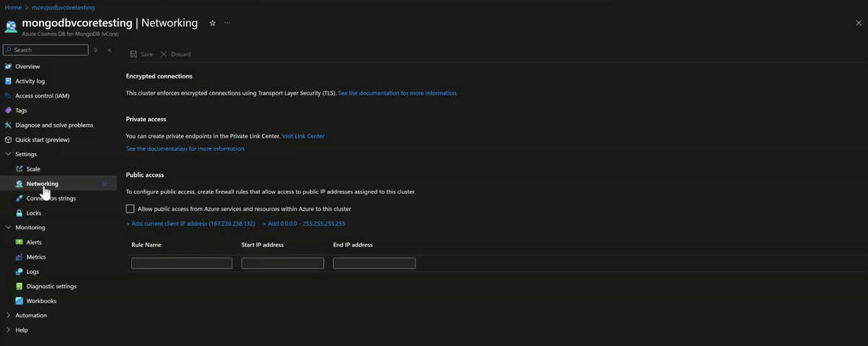The width and height of the screenshot is (868, 346).
Task: Click the Start IP address field
Action: tap(283, 264)
